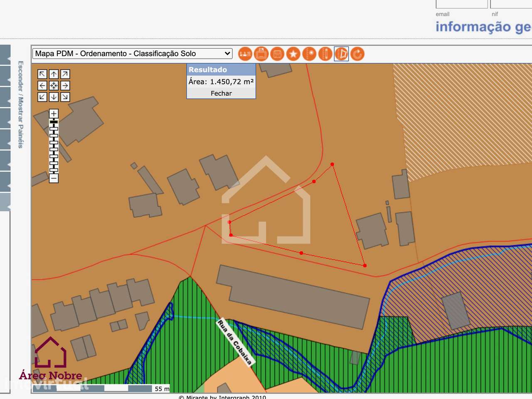Pan the map upward
The image size is (532, 399).
(x=54, y=74)
